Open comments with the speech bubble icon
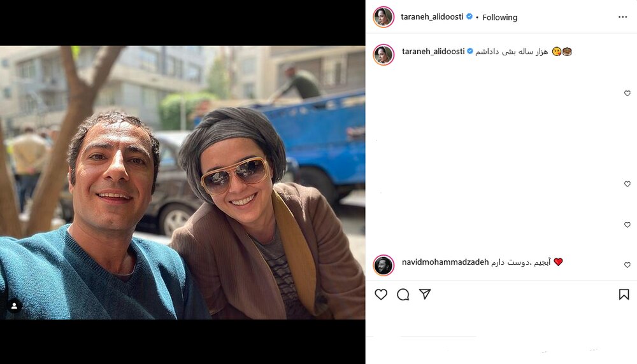The height and width of the screenshot is (364, 637). tap(403, 294)
